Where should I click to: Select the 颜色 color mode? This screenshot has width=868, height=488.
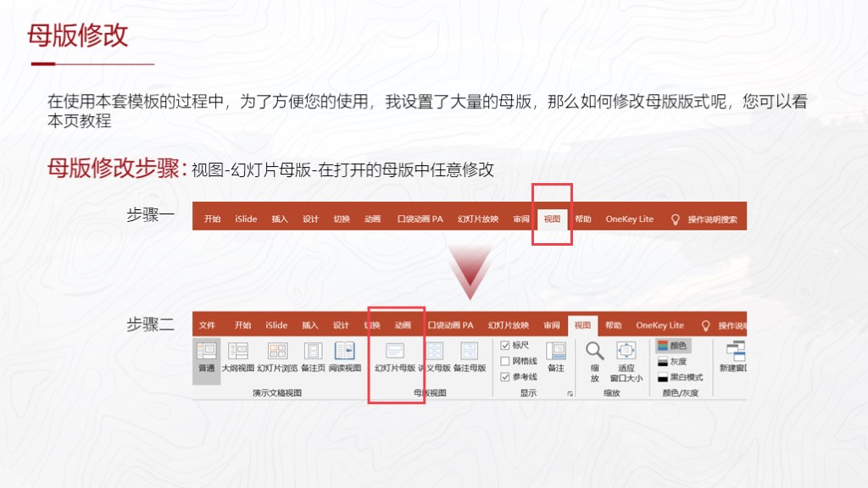[x=672, y=346]
